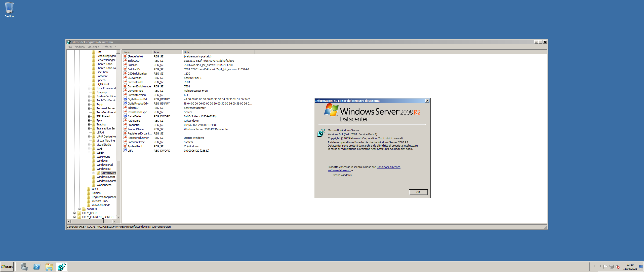This screenshot has width=644, height=272.
Task: Select the Windows Search tree key
Action: pos(106,181)
